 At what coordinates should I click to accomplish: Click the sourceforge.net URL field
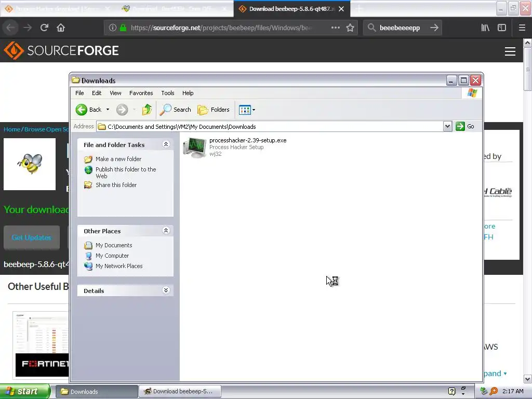coord(220,28)
